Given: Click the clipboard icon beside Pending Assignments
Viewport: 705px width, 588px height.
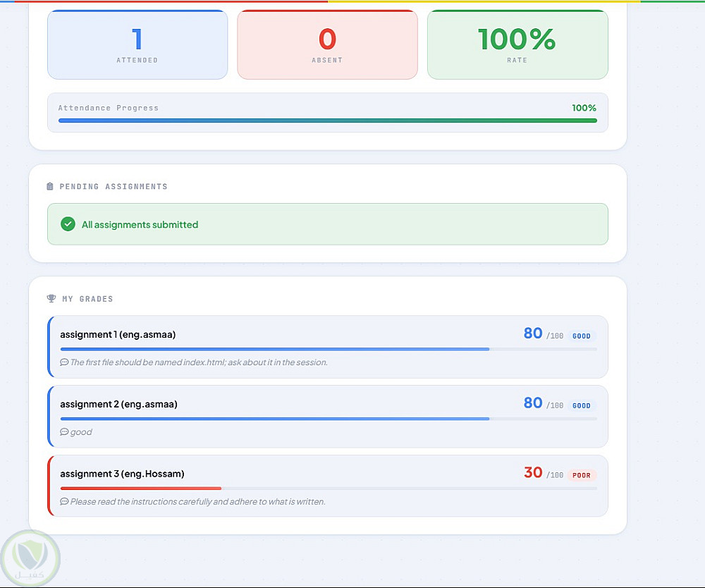Looking at the screenshot, I should click(x=50, y=187).
